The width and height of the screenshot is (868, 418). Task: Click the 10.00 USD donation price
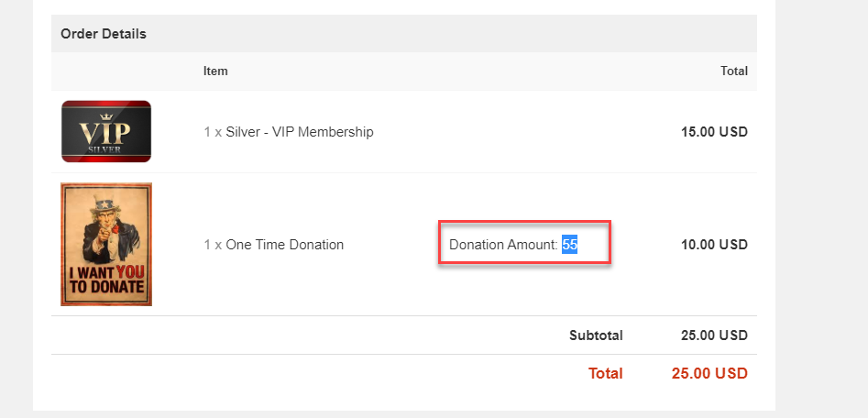click(x=715, y=245)
